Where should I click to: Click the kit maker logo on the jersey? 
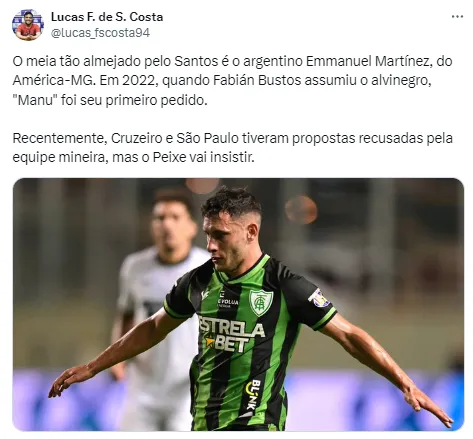tap(205, 295)
